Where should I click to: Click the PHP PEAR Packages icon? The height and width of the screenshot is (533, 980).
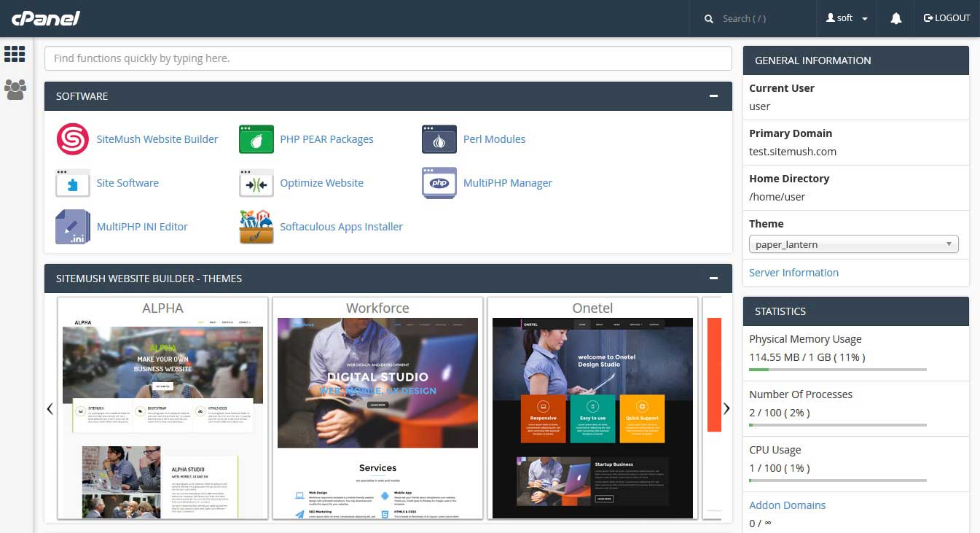[x=256, y=139]
